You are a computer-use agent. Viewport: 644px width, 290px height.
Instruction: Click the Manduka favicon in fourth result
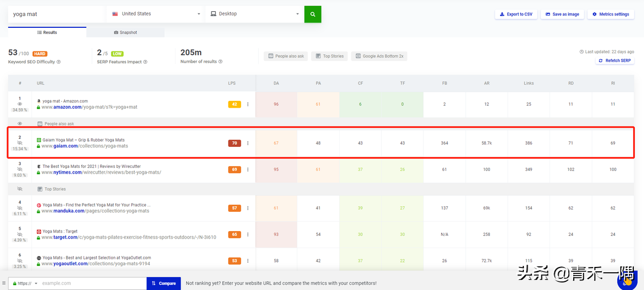[39, 205]
